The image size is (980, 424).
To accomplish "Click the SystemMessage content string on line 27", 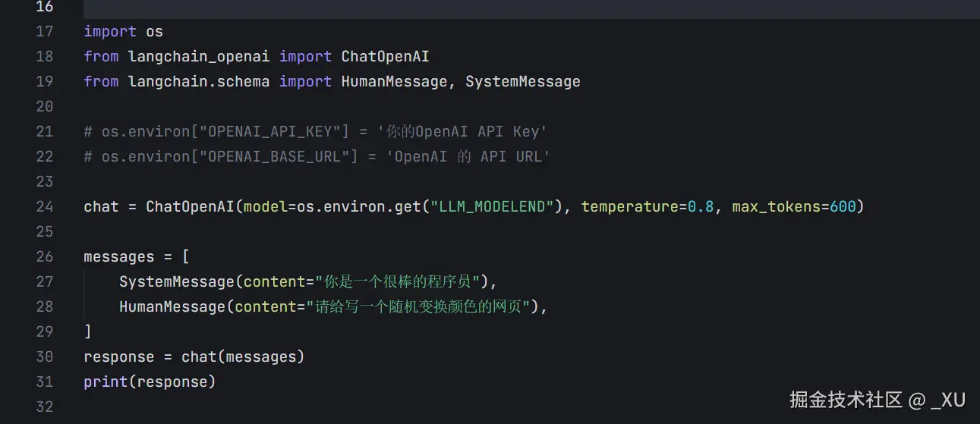I will [x=398, y=282].
